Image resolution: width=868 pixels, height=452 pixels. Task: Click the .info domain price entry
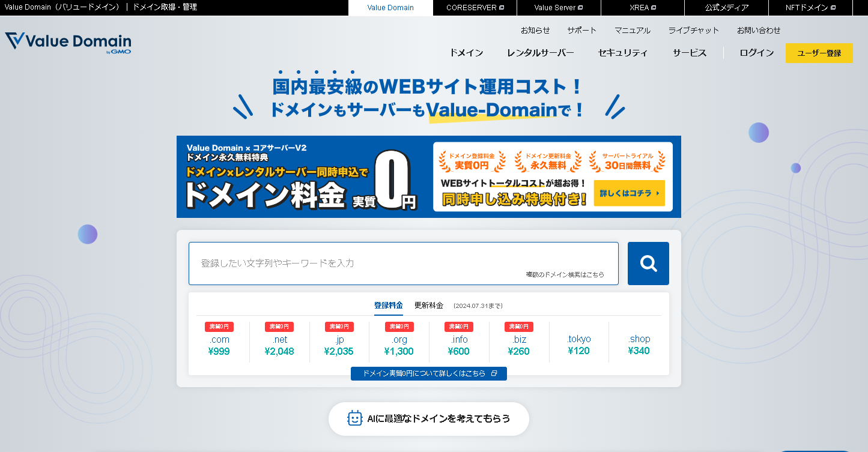pyautogui.click(x=459, y=342)
